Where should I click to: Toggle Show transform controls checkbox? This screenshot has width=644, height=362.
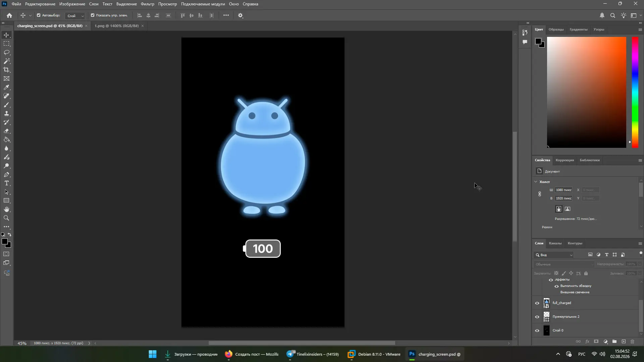[93, 15]
